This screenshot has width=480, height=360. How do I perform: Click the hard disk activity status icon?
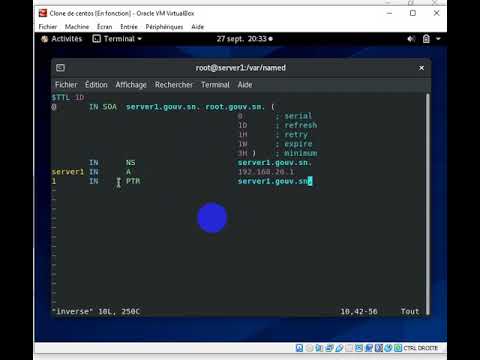[x=299, y=348]
